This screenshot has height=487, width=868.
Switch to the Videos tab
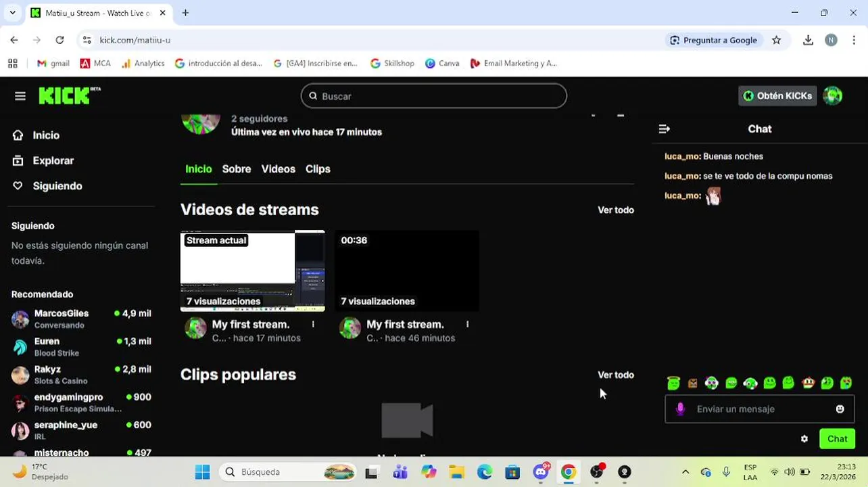278,169
